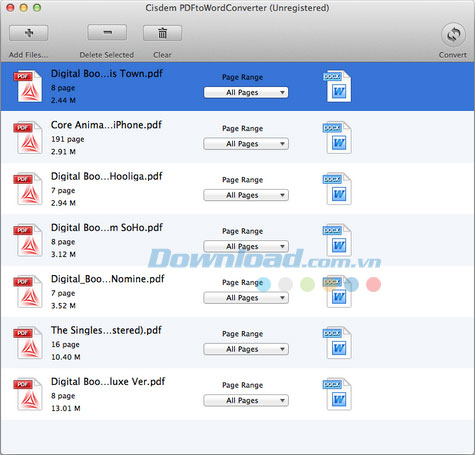Click PDF icon of Digital Boo...is Town.pdf

tap(28, 86)
